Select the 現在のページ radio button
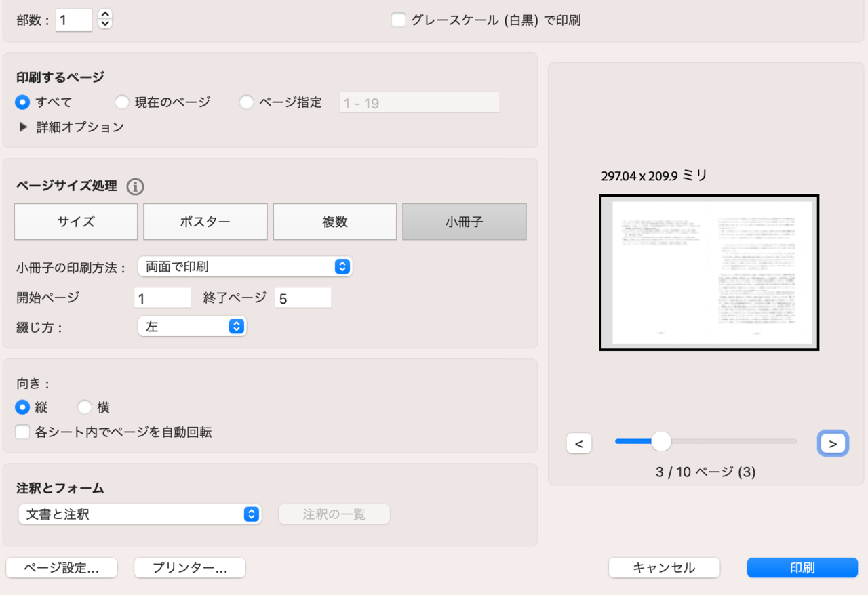 tap(122, 102)
